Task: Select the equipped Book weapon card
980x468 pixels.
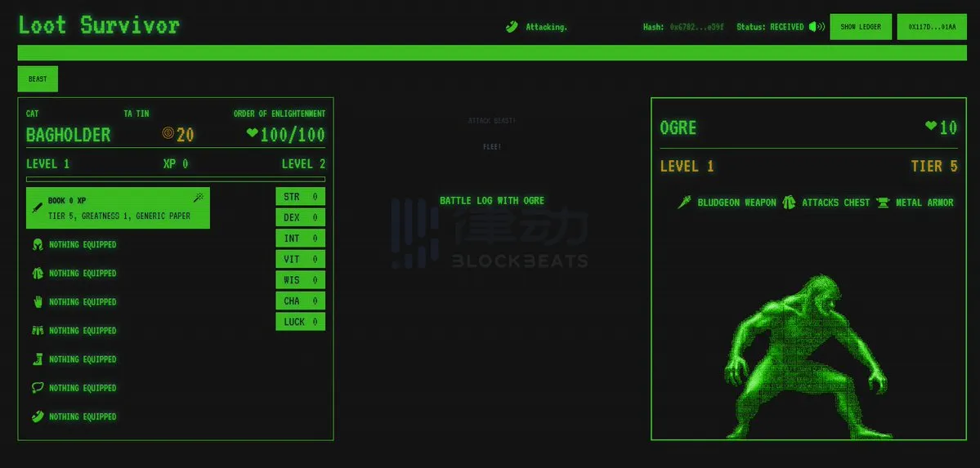Action: 119,208
